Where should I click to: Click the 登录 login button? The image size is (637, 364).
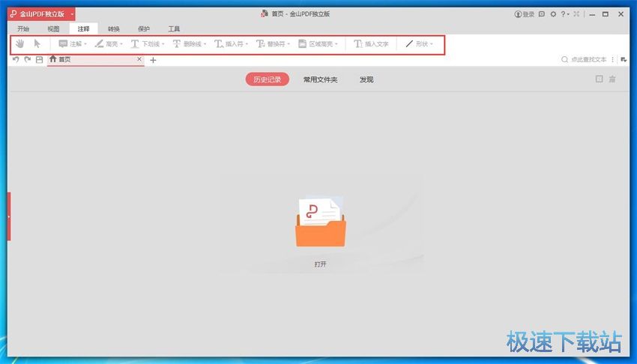[525, 14]
